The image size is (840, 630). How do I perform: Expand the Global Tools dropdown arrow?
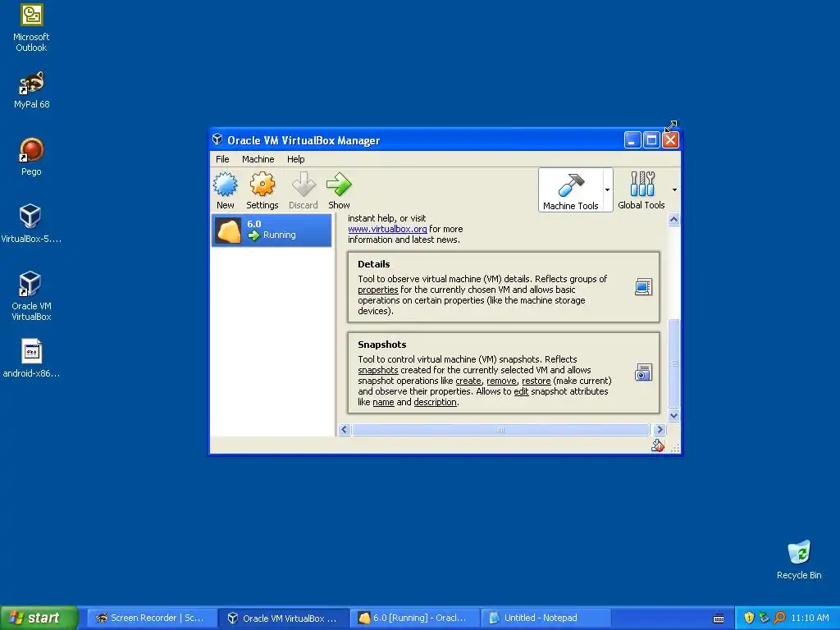click(674, 189)
